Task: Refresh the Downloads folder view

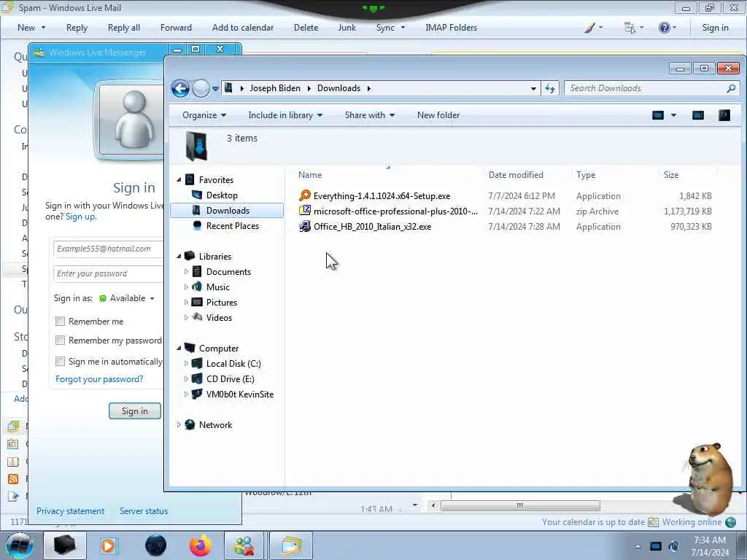Action: click(x=550, y=88)
